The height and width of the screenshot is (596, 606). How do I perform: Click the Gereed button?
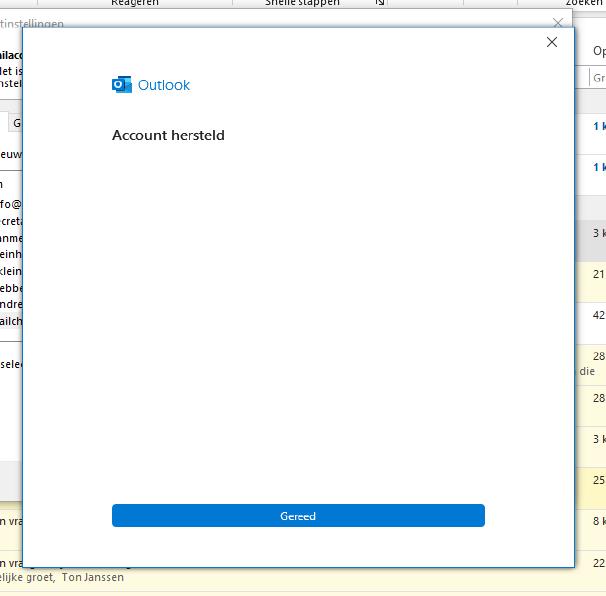(x=298, y=516)
